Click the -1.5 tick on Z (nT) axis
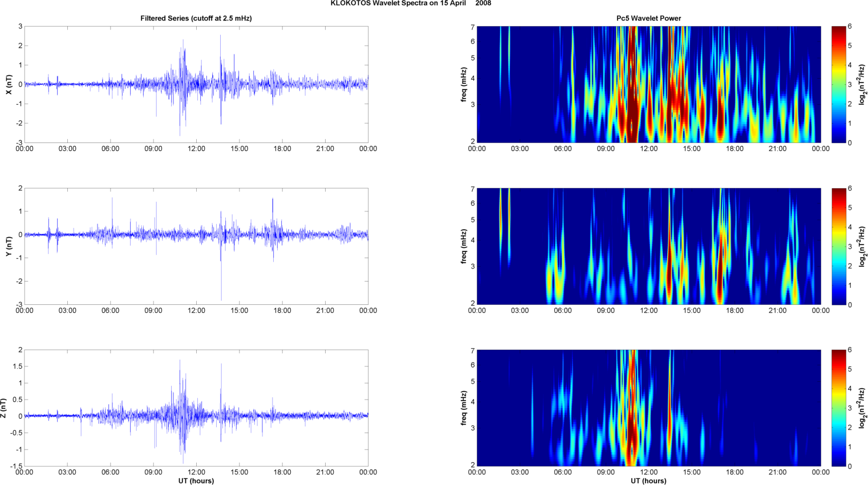 (15, 466)
